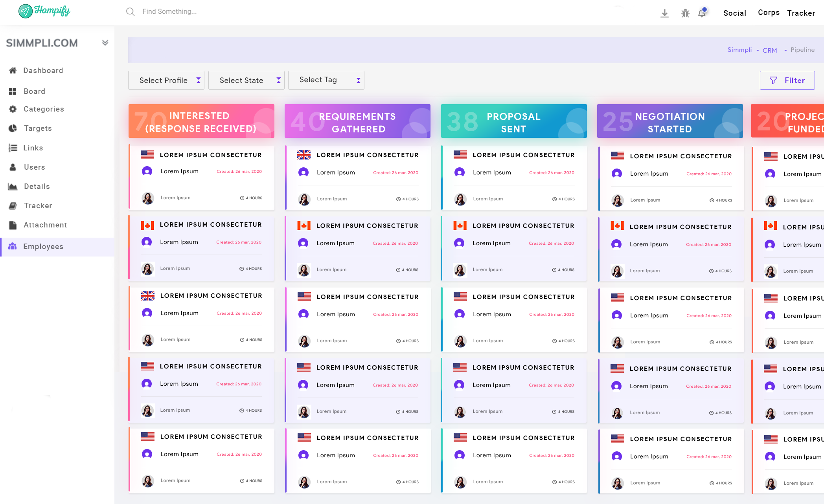Switch to the Corps tab
Viewport: 824px width, 504px height.
769,13
